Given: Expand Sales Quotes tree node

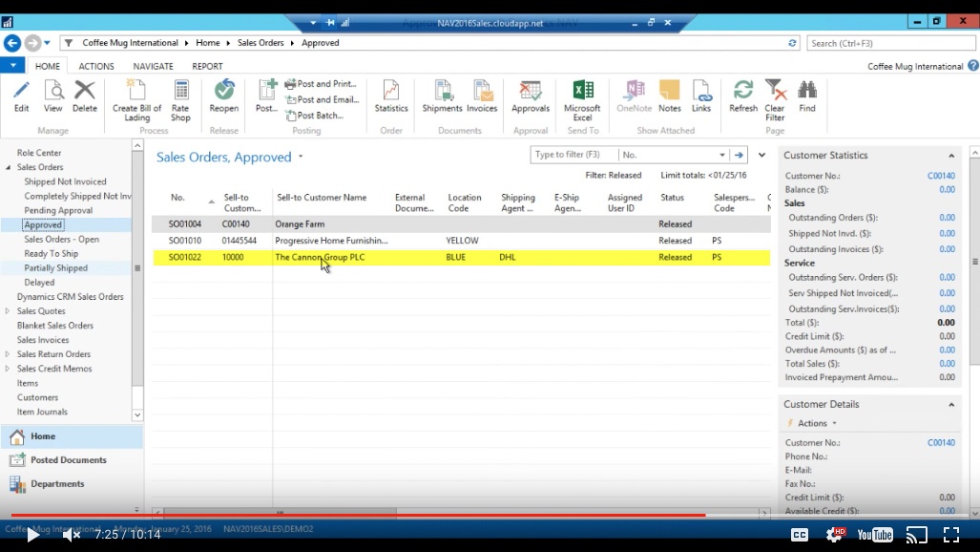Looking at the screenshot, I should pos(8,311).
